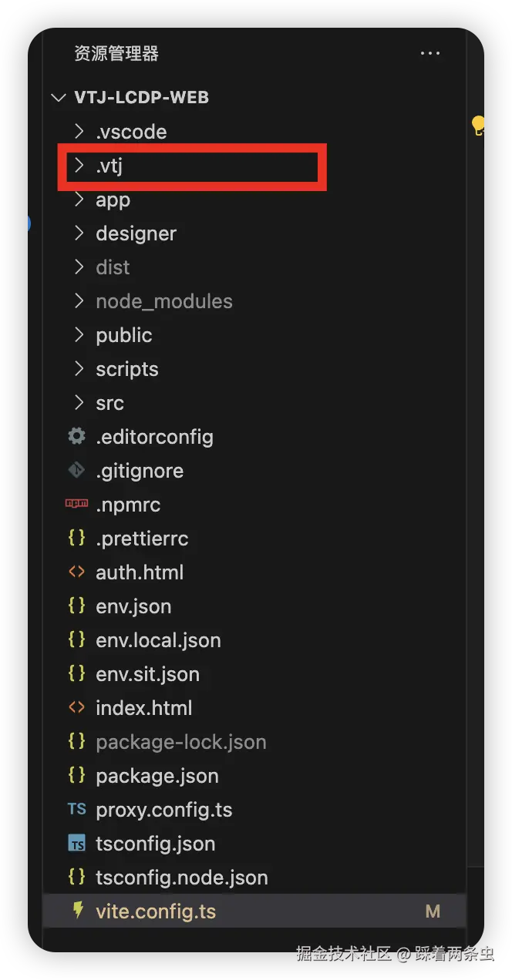
Task: Click the TS icon beside proxy.config.ts
Action: pyautogui.click(x=76, y=810)
